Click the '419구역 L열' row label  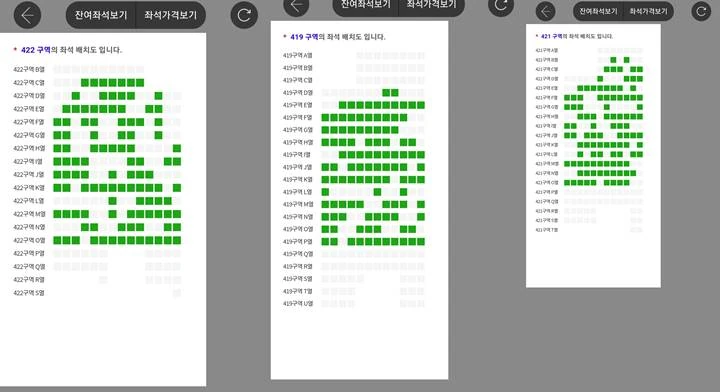coord(298,192)
